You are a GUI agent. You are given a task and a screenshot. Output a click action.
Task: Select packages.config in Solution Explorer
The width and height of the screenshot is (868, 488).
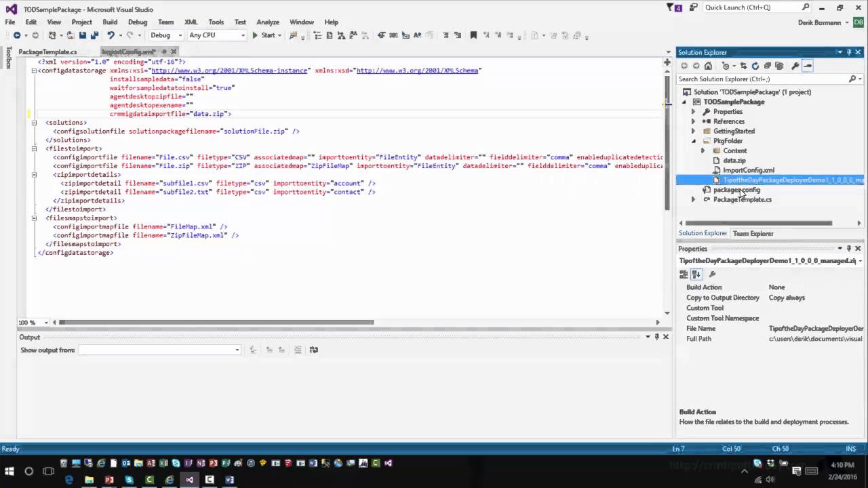point(736,190)
